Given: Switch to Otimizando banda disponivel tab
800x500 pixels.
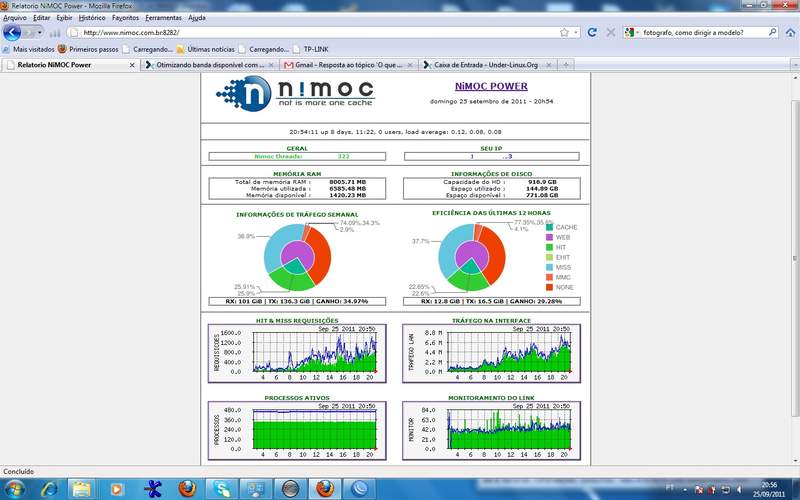Looking at the screenshot, I should coord(210,65).
